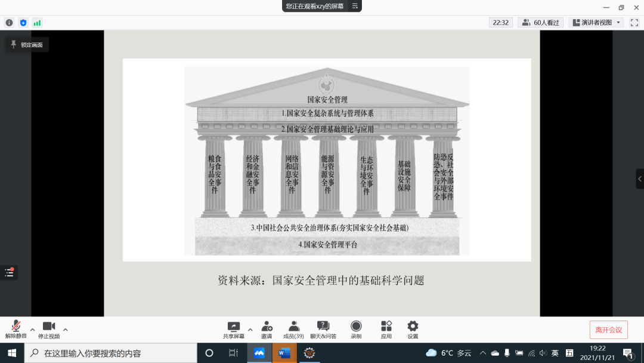Image resolution: width=644 pixels, height=363 pixels.
Task: Toggle 锁定画面 pin screen
Action: [x=27, y=45]
